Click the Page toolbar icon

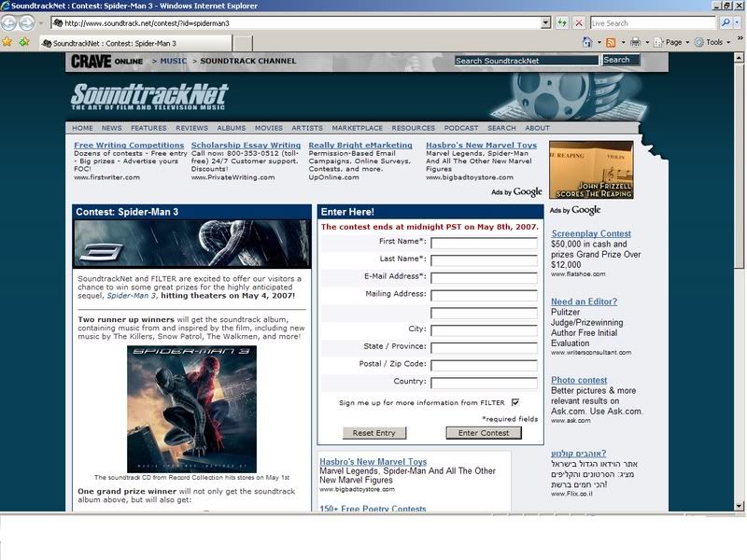[x=658, y=42]
